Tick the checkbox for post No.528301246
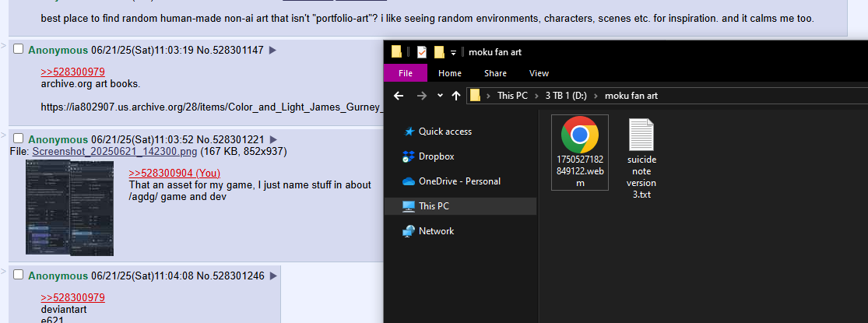The height and width of the screenshot is (323, 868). [x=18, y=274]
